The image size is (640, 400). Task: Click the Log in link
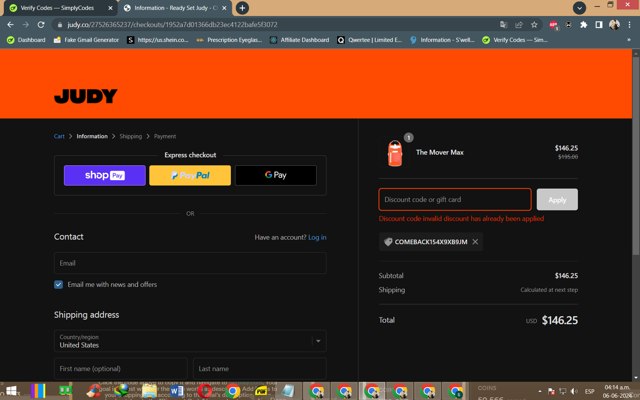coord(317,237)
